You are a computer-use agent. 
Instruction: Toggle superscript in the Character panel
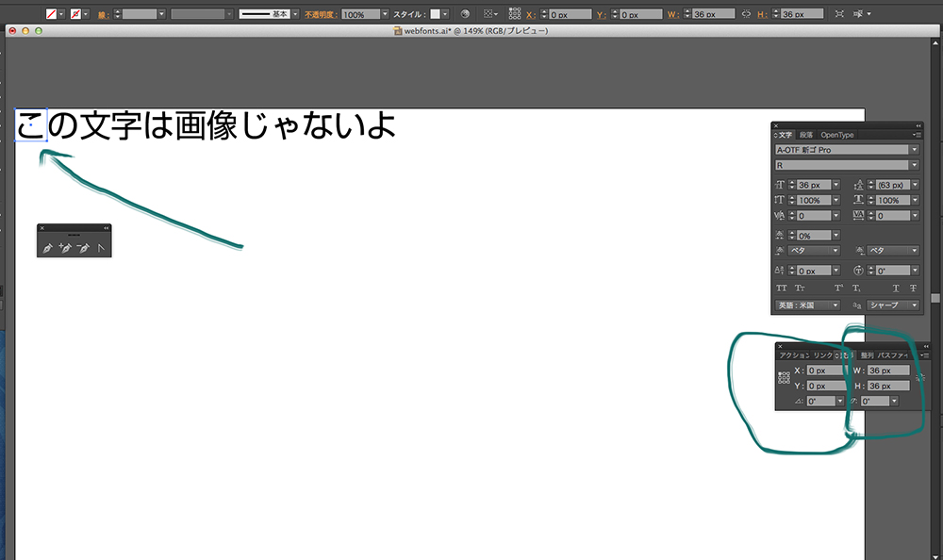[x=837, y=287]
